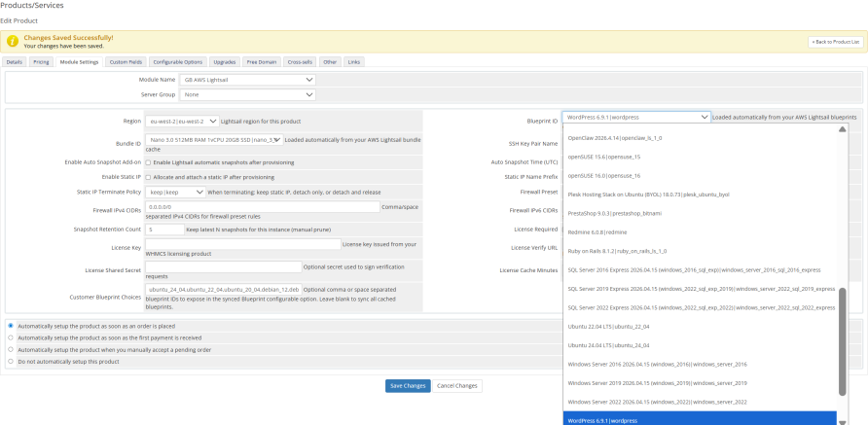Click the blueprint list scroll up arrow
Screen dimensions: 868x425
point(843,129)
